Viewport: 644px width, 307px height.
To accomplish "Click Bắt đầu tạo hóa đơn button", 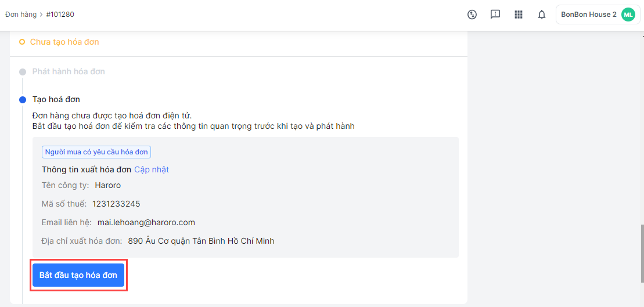I will pyautogui.click(x=78, y=276).
